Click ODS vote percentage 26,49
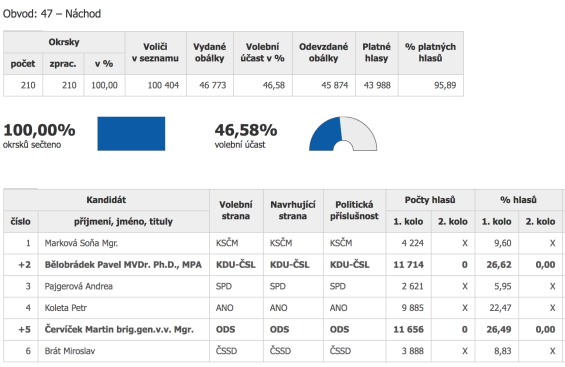 499,330
